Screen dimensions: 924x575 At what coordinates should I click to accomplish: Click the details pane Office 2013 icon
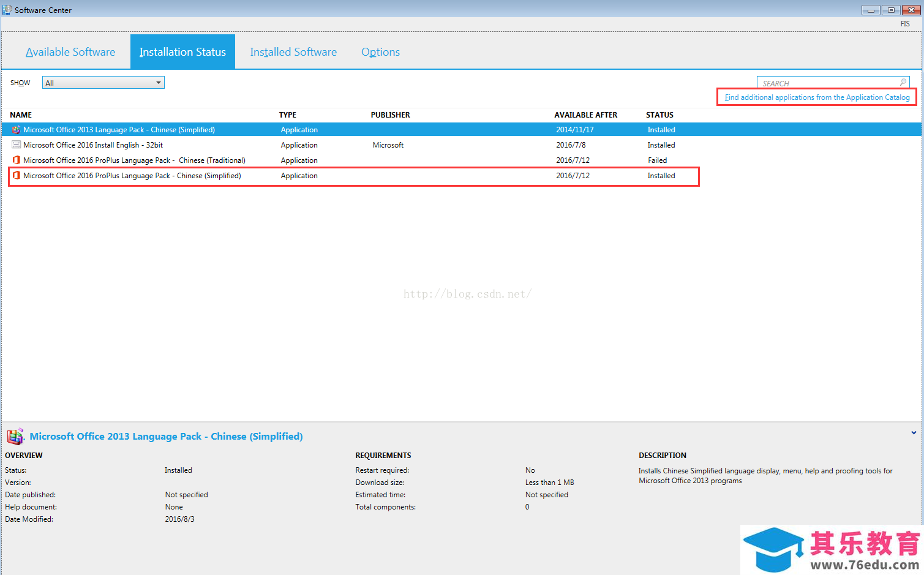point(15,437)
